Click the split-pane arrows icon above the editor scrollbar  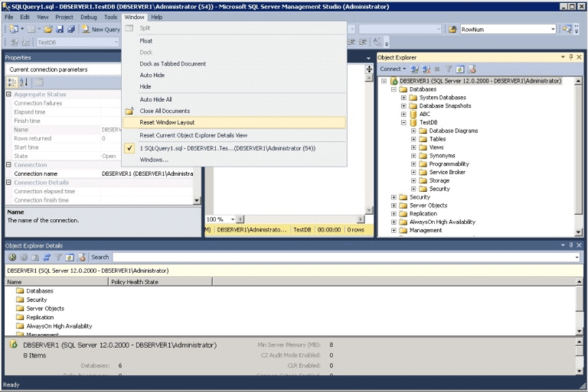click(369, 69)
